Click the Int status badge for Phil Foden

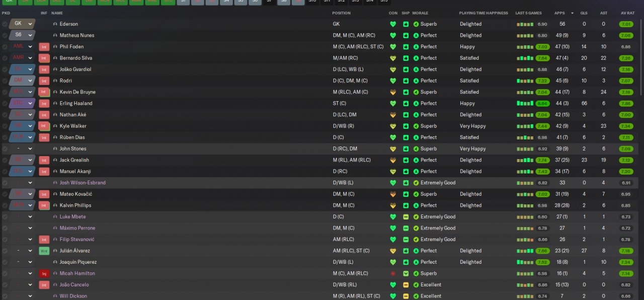pos(44,47)
